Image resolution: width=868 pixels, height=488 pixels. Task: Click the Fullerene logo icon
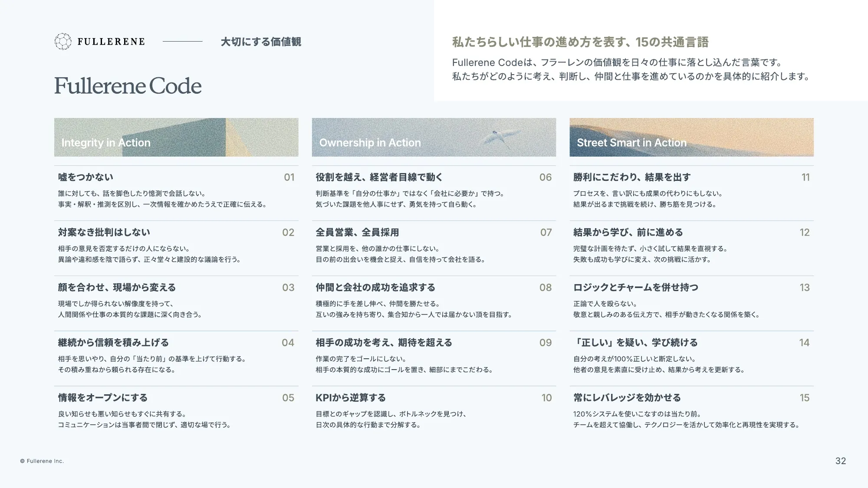pyautogui.click(x=63, y=42)
